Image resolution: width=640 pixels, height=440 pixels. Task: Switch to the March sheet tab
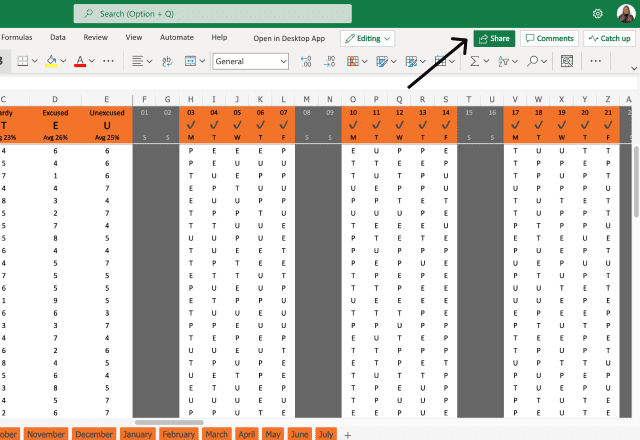point(217,434)
